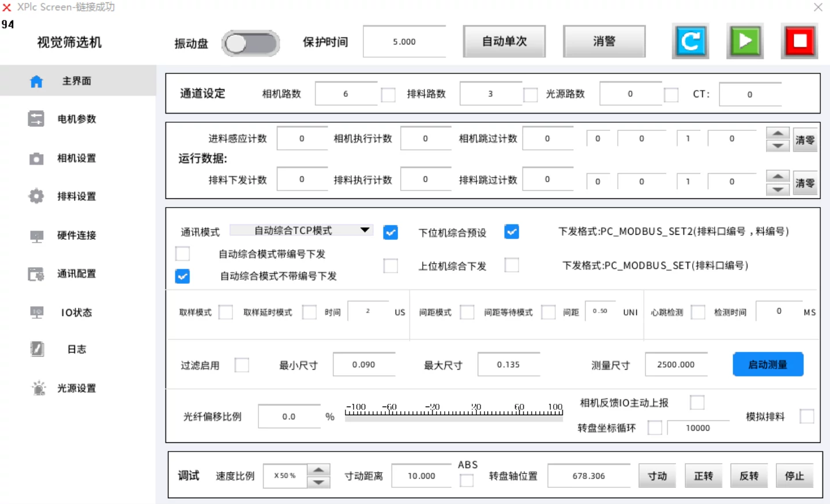The height and width of the screenshot is (504, 830).
Task: Click the 反转 button
Action: pyautogui.click(x=749, y=476)
